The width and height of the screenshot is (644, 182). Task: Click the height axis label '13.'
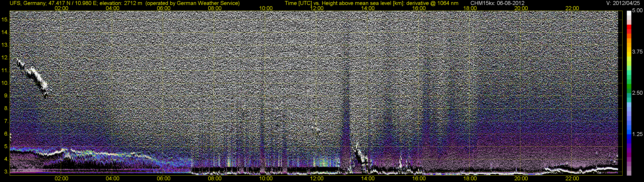[5, 45]
